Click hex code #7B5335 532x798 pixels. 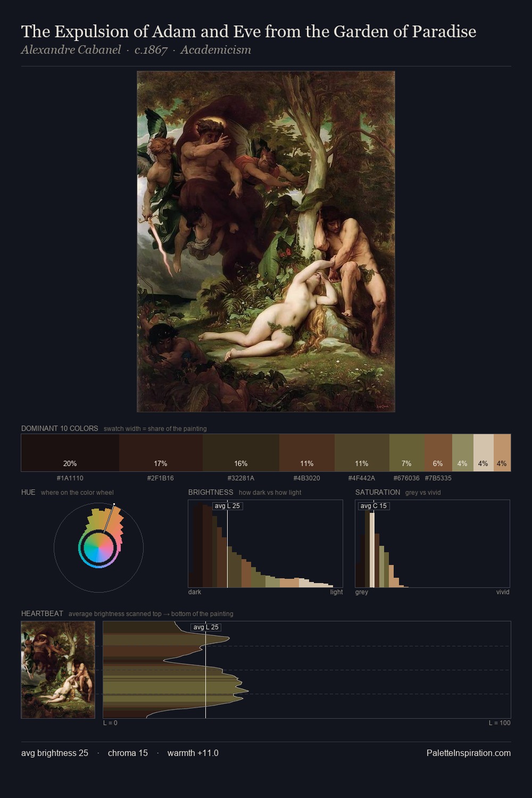point(438,478)
